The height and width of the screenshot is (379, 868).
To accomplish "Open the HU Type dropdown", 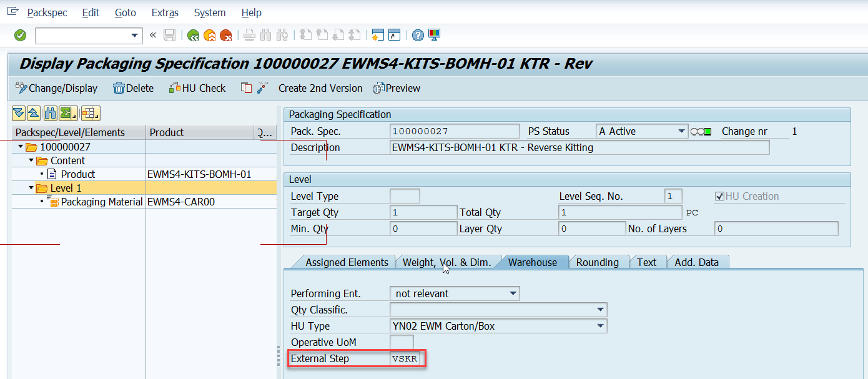I will (601, 326).
